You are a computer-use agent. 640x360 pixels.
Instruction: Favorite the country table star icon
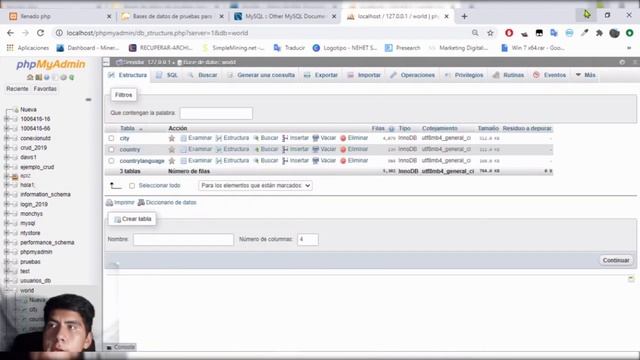tap(172, 149)
